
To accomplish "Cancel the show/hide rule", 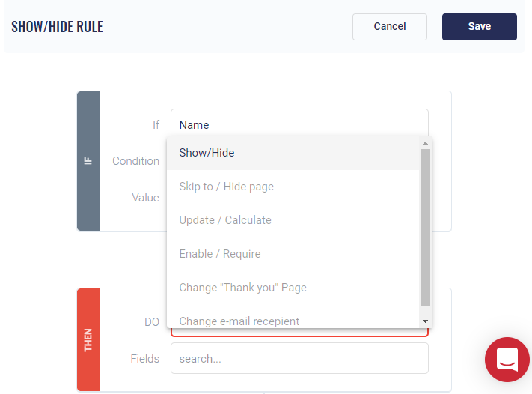I will tap(389, 26).
